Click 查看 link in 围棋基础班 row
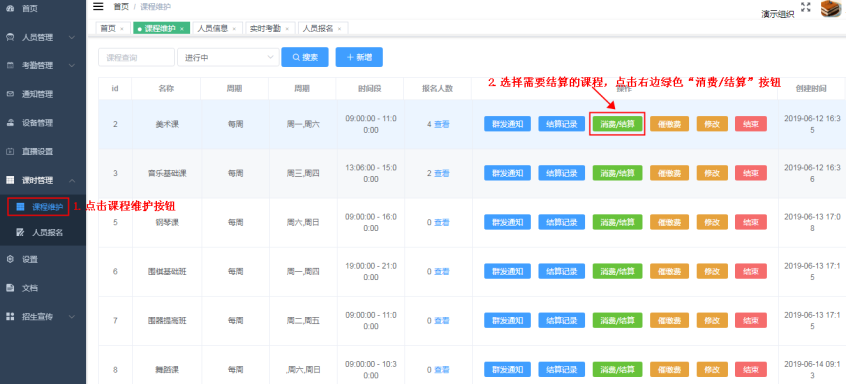The image size is (846, 384). pyautogui.click(x=442, y=271)
